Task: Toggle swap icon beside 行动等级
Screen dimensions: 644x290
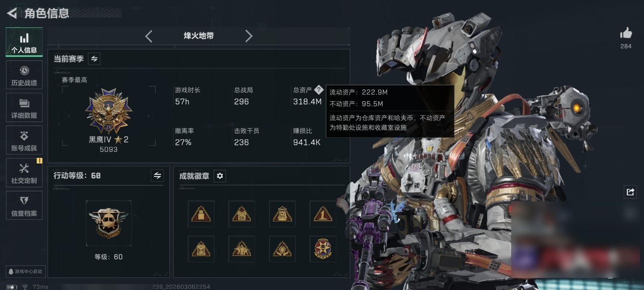Action: [157, 176]
